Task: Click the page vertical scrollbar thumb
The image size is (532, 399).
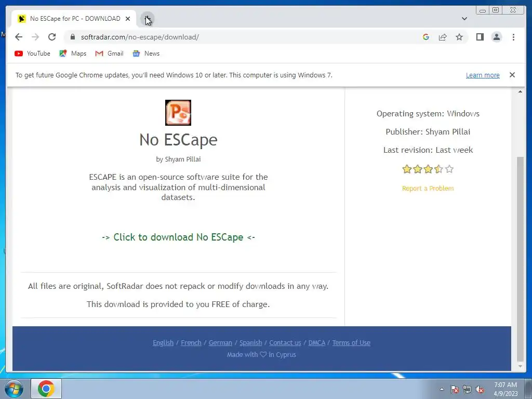Action: tap(520, 259)
